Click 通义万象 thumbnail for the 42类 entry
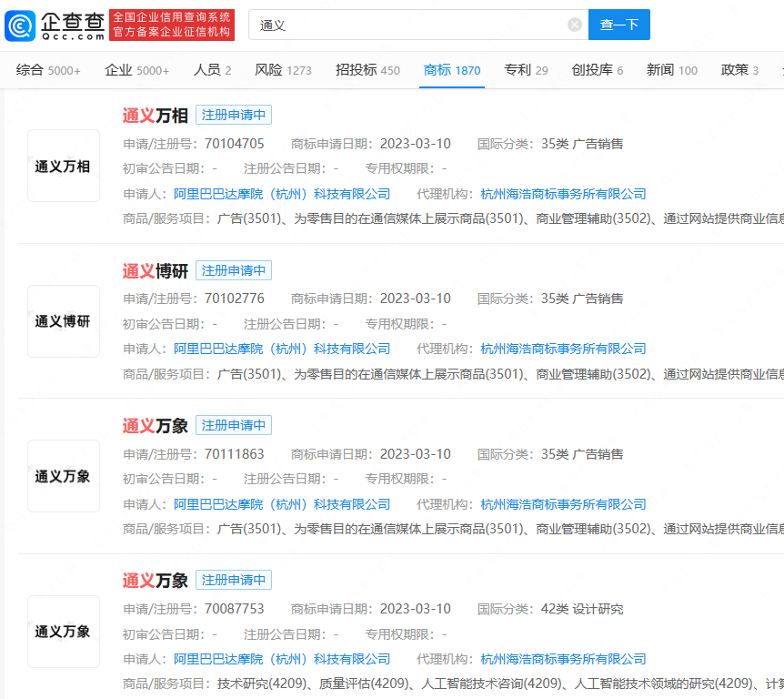 (x=64, y=632)
